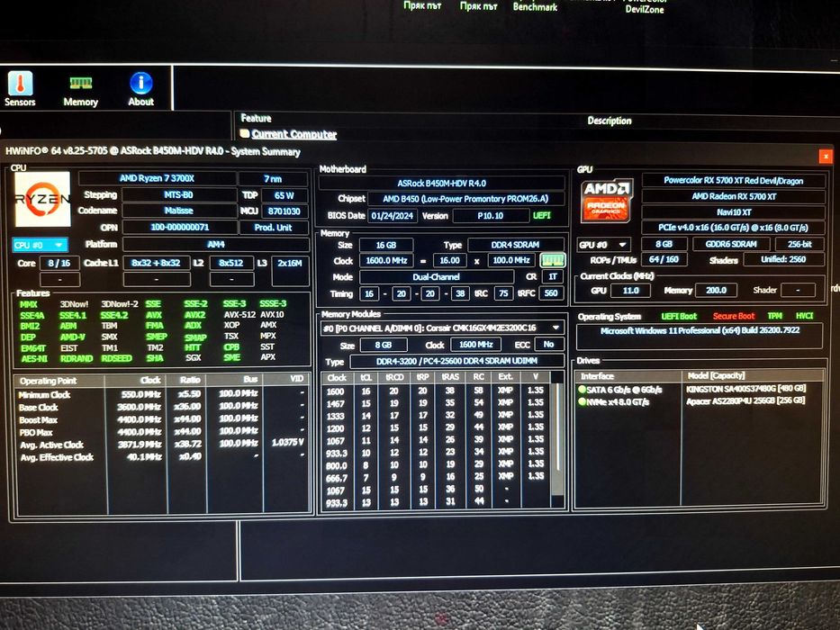Click the 256-bit bus width field

799,244
